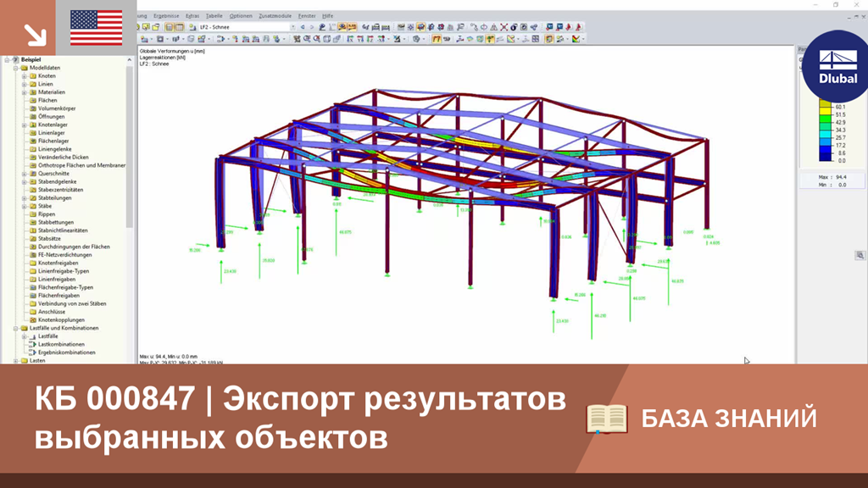Image resolution: width=868 pixels, height=488 pixels.
Task: Click the navigator vertical scrollbar thumb
Action: tap(130, 147)
